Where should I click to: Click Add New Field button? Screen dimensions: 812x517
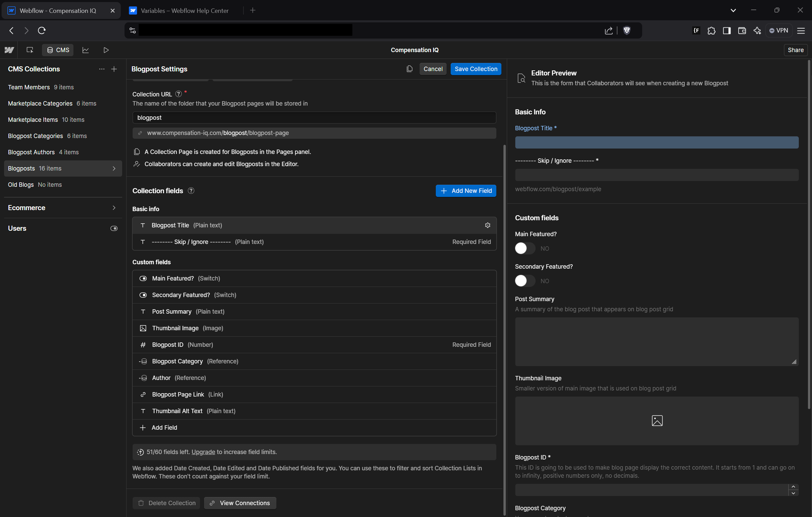pos(466,191)
